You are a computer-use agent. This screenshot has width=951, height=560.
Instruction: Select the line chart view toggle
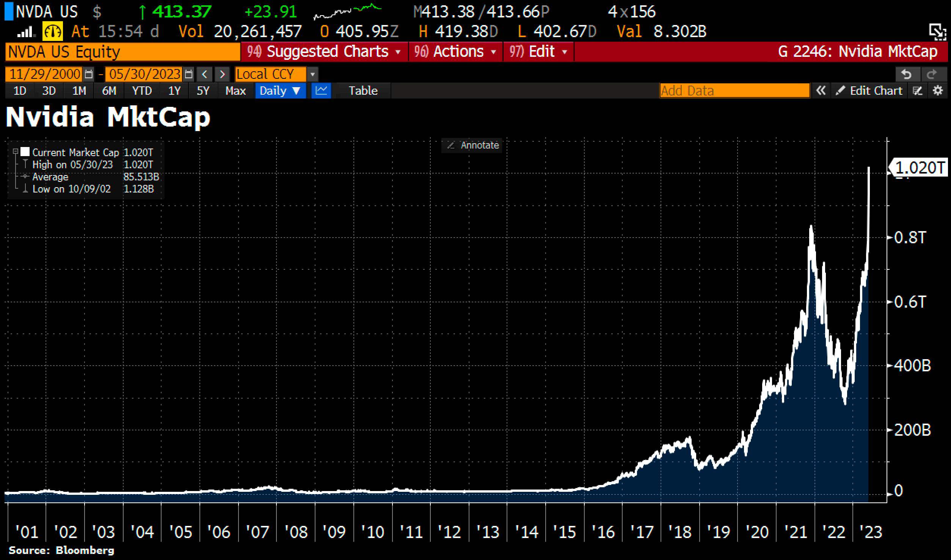point(322,91)
